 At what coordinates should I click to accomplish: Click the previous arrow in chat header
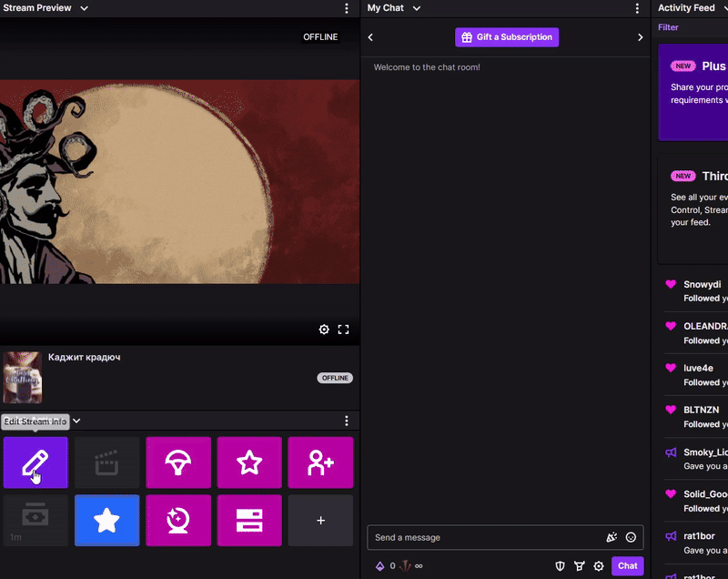pyautogui.click(x=370, y=37)
